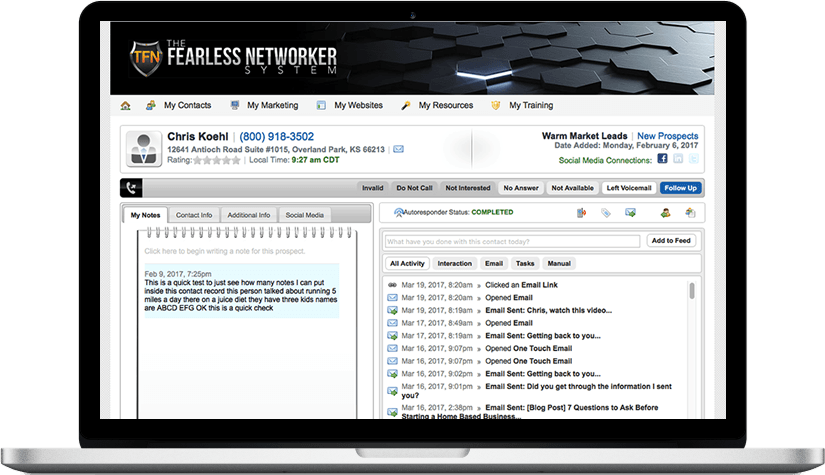
Task: Click link icon beside 'Clicked an Email Link'
Action: (393, 285)
